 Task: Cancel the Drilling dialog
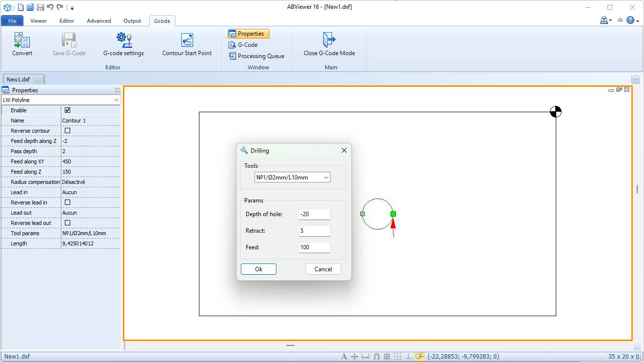tap(323, 269)
